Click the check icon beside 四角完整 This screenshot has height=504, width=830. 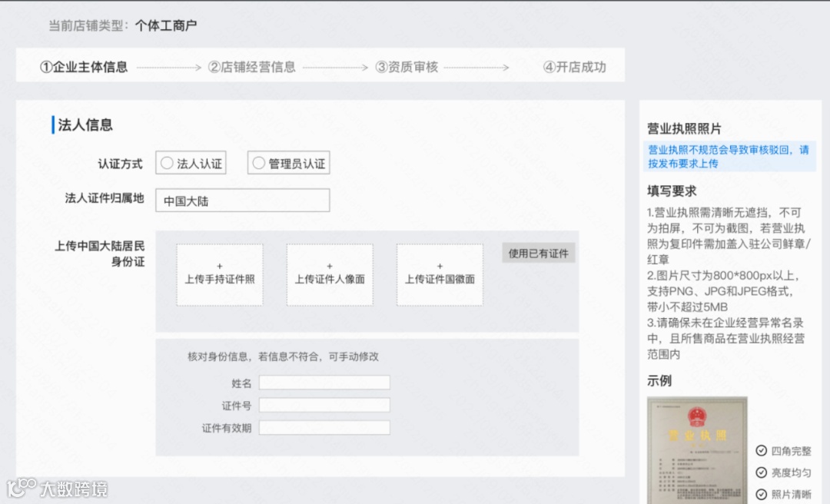(x=761, y=450)
